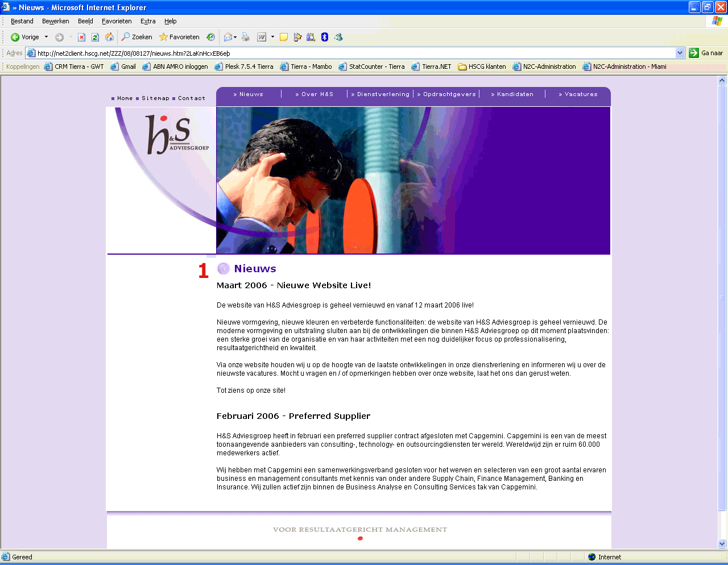Click the heading 'Februari 2006 - Preferred Supplier'

coord(293,416)
